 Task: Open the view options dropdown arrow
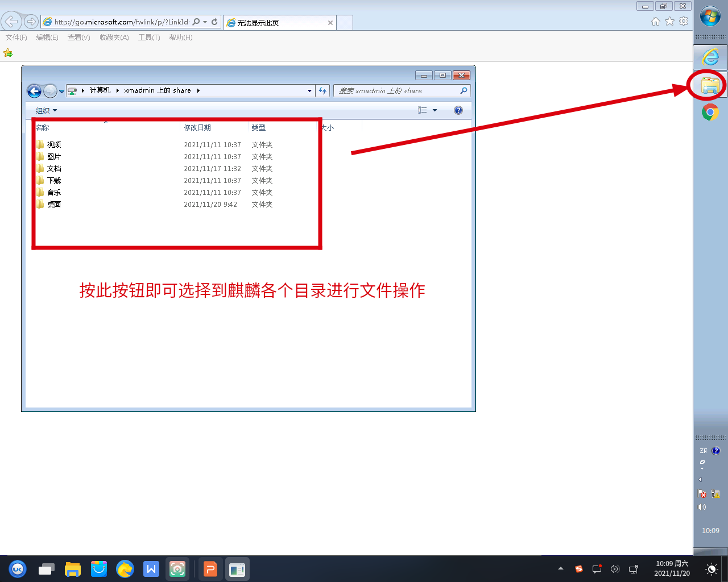tap(435, 110)
